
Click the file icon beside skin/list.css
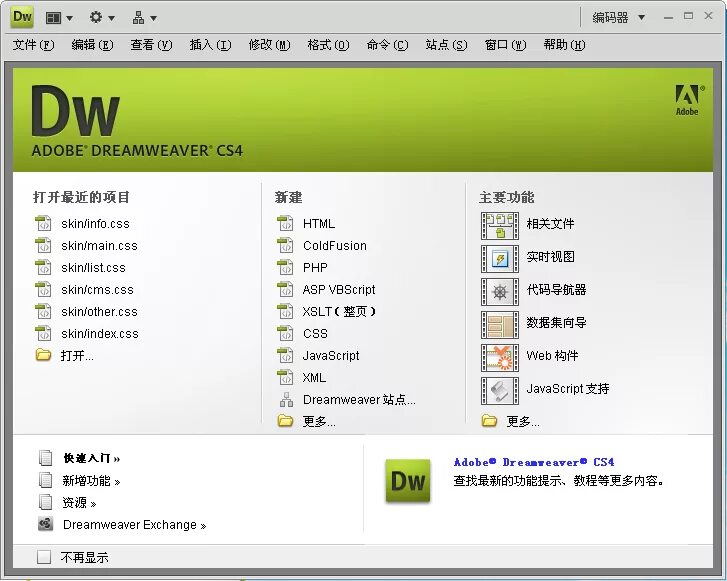point(43,268)
